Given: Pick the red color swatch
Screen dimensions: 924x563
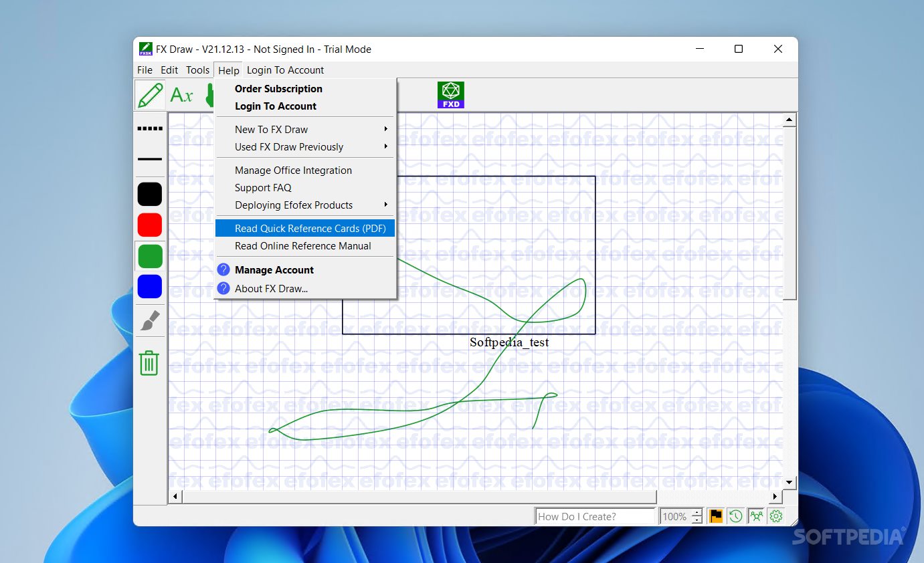Looking at the screenshot, I should (150, 225).
